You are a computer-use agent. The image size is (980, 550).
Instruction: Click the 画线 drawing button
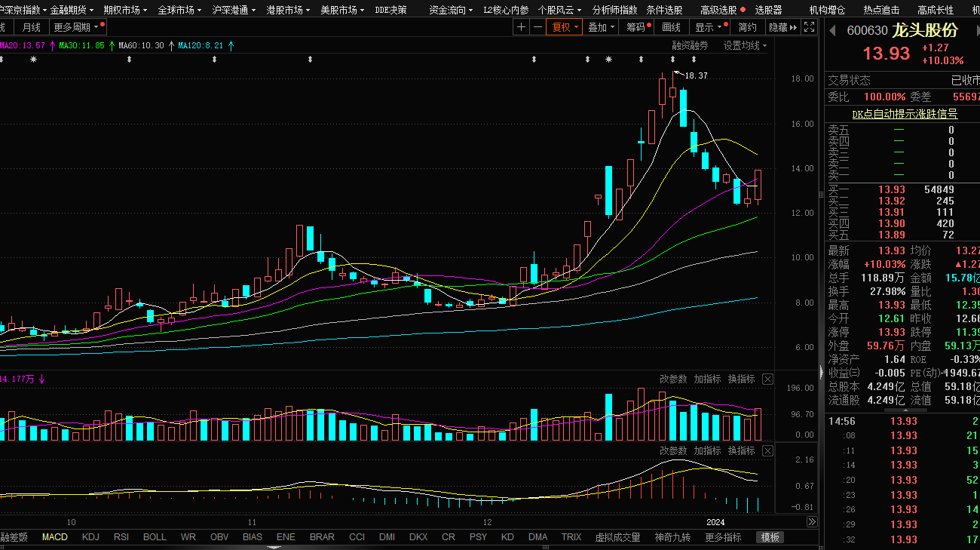click(671, 27)
